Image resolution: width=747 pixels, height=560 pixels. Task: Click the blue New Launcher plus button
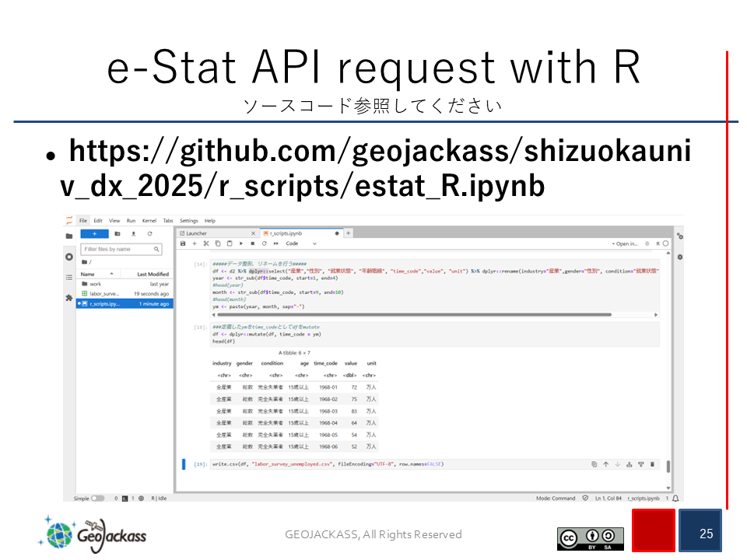(94, 233)
